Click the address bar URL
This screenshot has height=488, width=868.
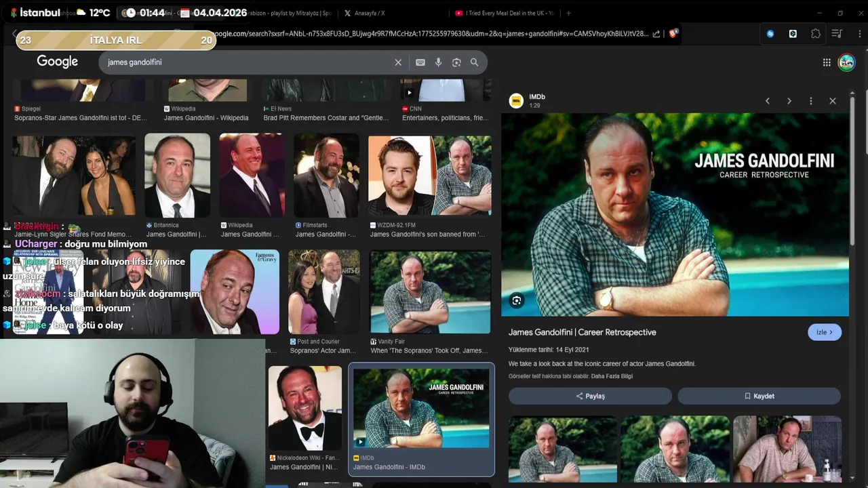[431, 34]
